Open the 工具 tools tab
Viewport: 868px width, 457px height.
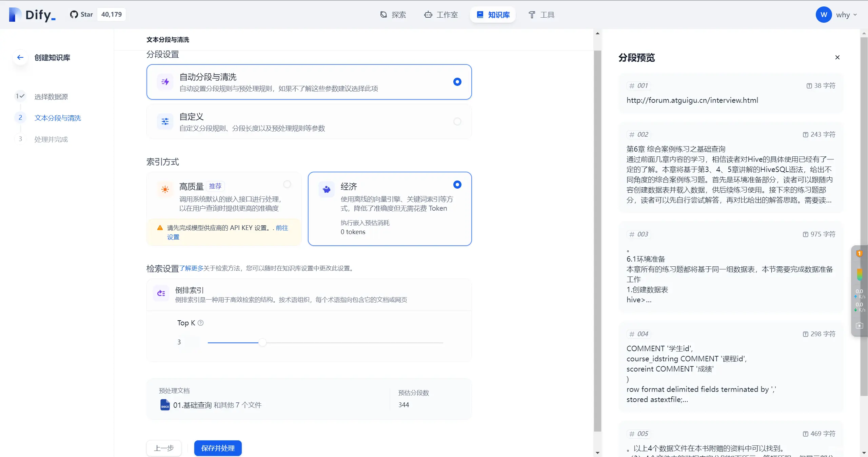[541, 15]
